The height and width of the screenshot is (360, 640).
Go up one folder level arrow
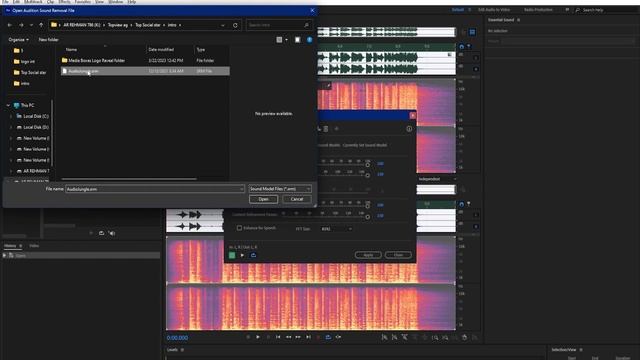click(x=41, y=25)
